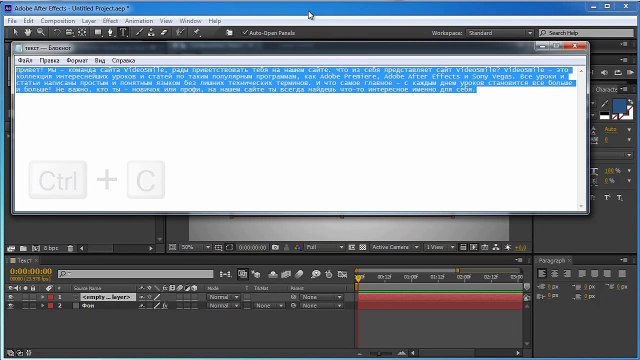Open Parent None dropdown for layer 1
The width and height of the screenshot is (640, 360).
pyautogui.click(x=321, y=297)
